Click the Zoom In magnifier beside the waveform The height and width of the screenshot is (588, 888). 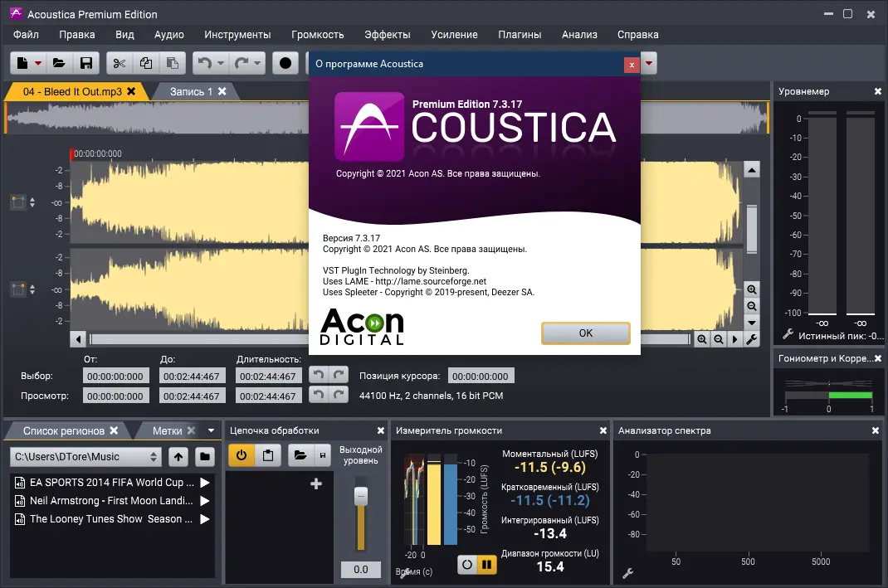(x=751, y=289)
